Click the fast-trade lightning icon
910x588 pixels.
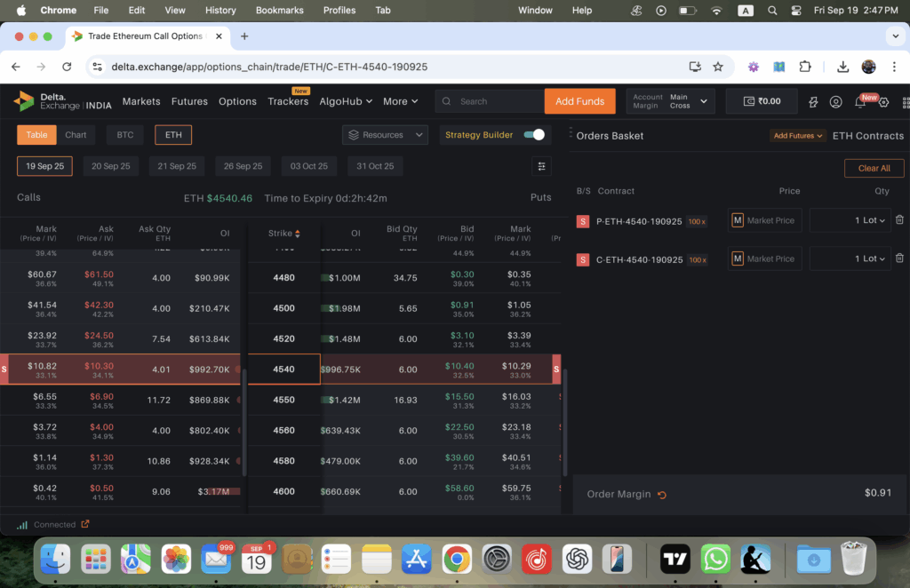pyautogui.click(x=812, y=102)
